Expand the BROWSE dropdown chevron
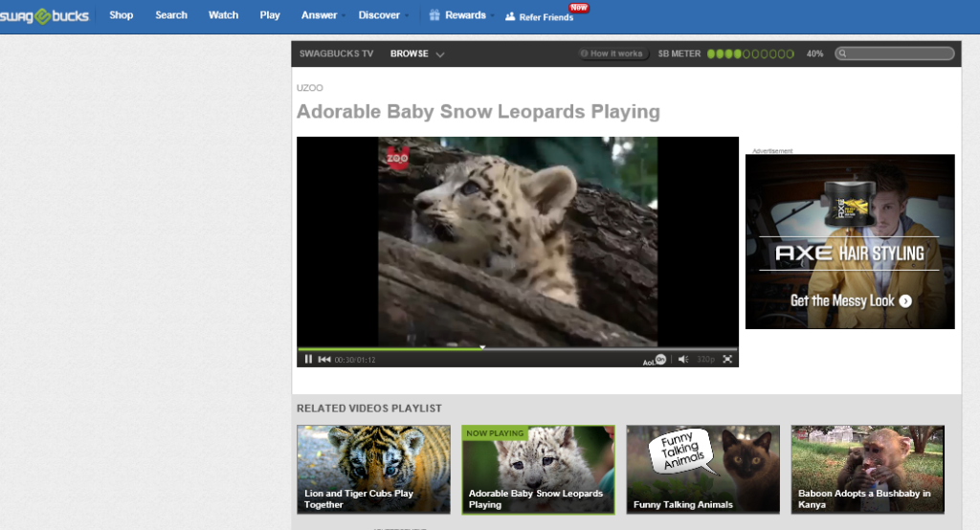980x530 pixels. click(440, 55)
